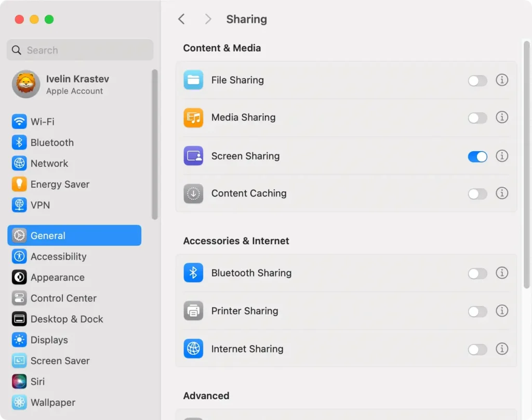The image size is (532, 420).
Task: Click the Internet Sharing globe icon
Action: tap(193, 349)
